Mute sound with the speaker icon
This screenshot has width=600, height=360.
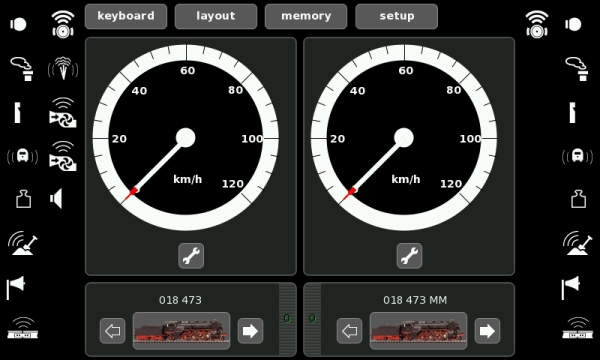(x=56, y=199)
